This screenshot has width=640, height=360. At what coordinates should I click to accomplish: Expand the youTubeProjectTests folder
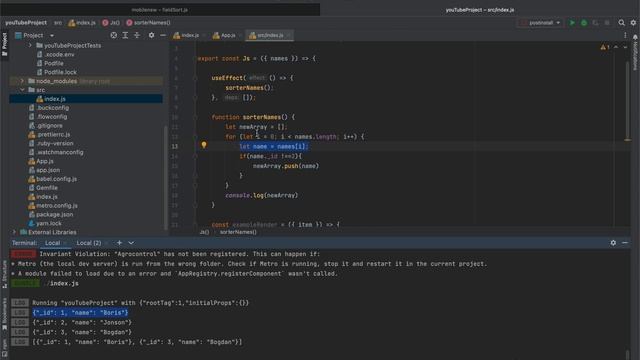30,45
